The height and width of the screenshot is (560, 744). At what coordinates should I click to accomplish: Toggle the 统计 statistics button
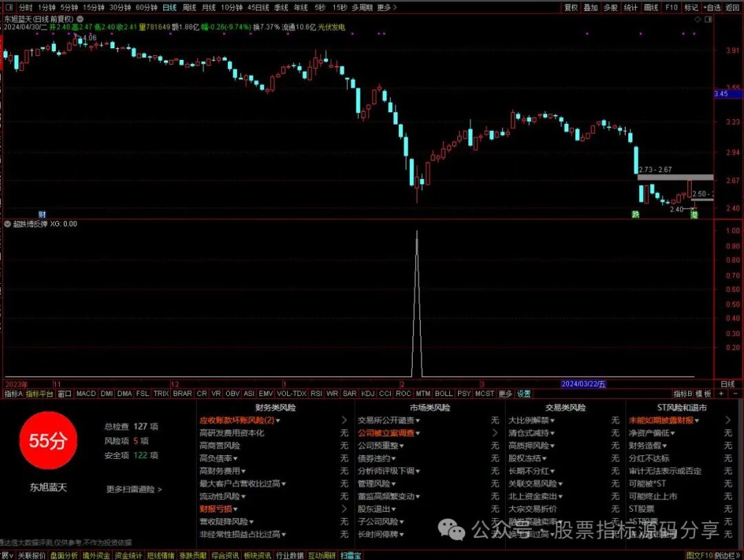[x=630, y=8]
